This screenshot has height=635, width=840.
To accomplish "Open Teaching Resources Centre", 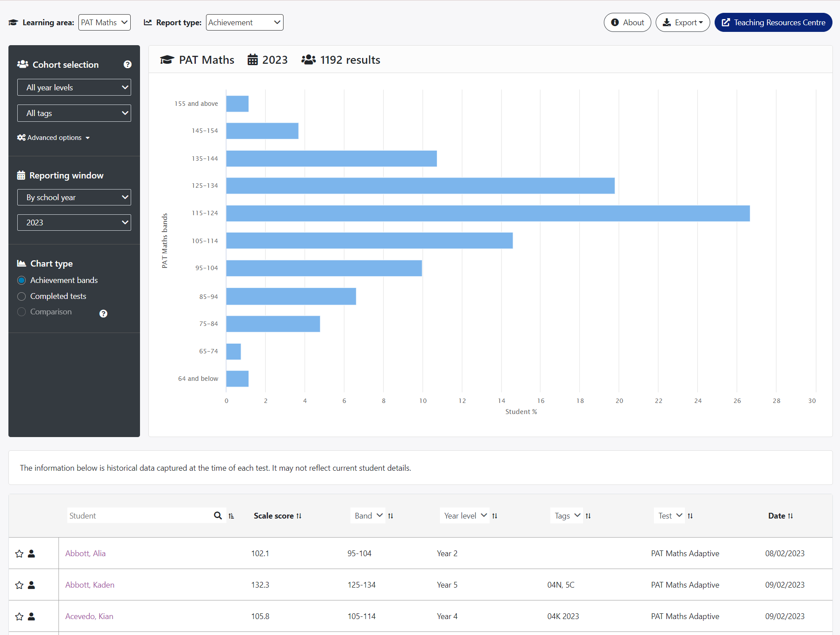I will [774, 22].
